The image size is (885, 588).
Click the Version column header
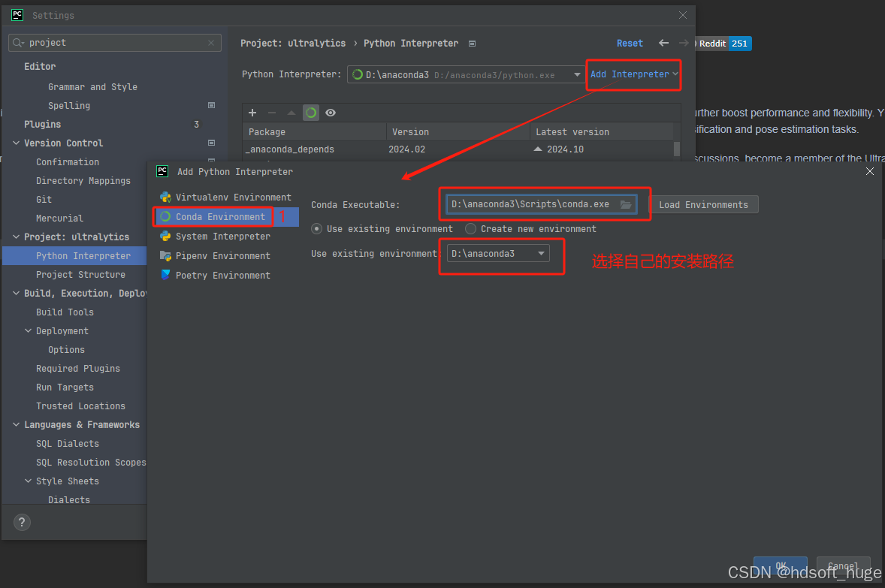point(458,132)
